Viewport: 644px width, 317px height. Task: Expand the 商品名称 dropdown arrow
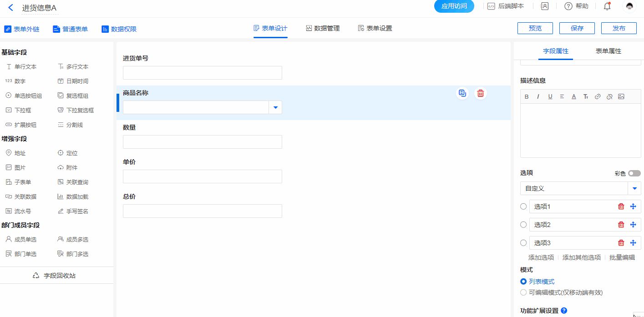coord(275,107)
